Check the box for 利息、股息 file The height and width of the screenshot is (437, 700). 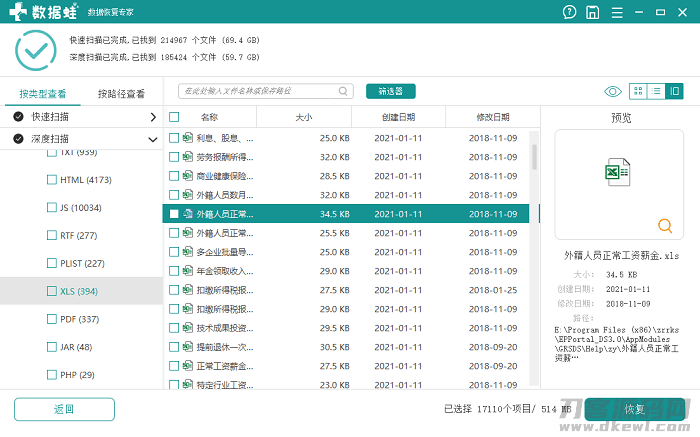pyautogui.click(x=174, y=138)
